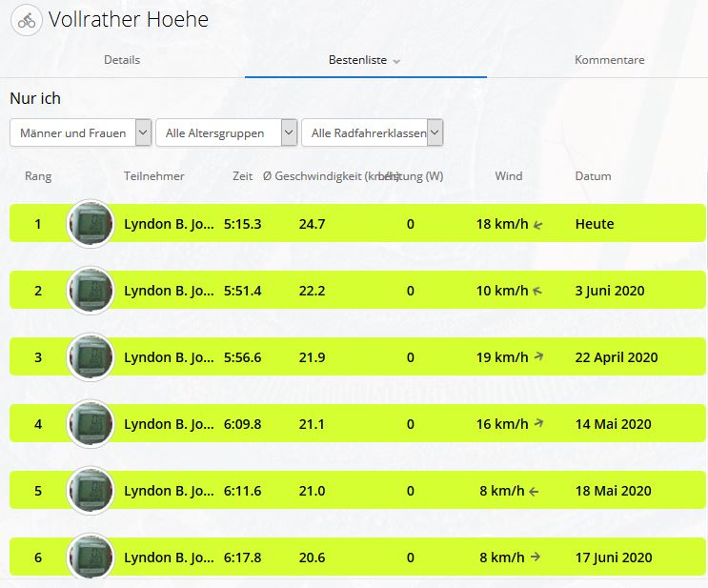This screenshot has height=588, width=708.
Task: Open the Details tab
Action: [121, 59]
